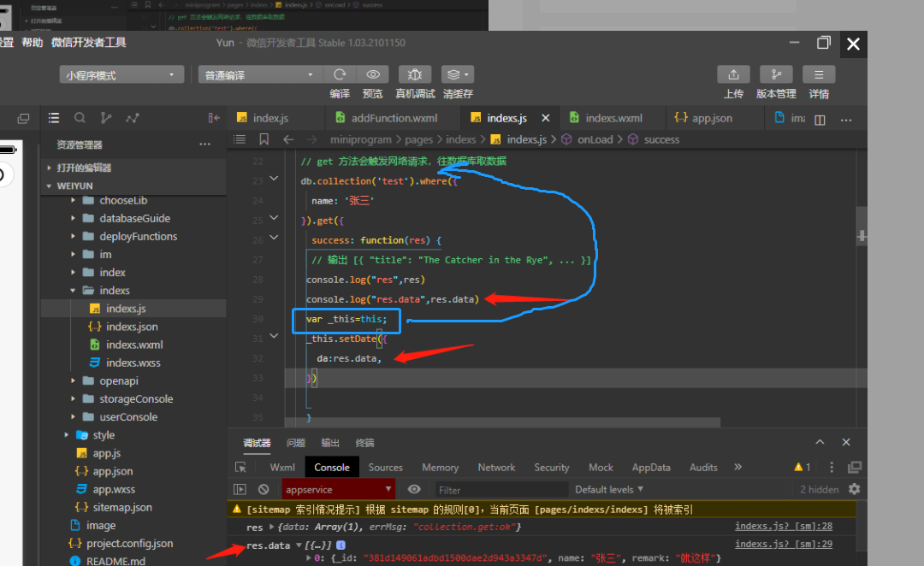Click the preview eye icon
This screenshot has height=566, width=924.
point(373,74)
